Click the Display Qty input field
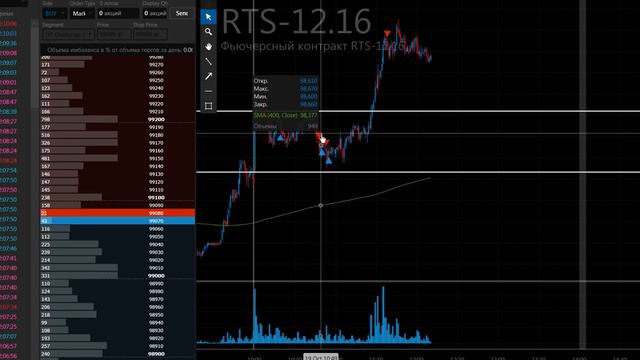The width and height of the screenshot is (640, 360). pyautogui.click(x=155, y=13)
